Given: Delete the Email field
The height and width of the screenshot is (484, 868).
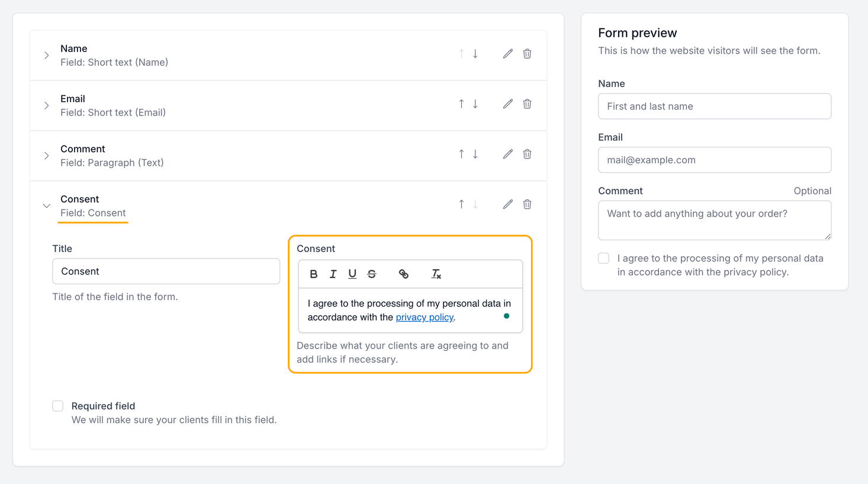Looking at the screenshot, I should point(527,104).
